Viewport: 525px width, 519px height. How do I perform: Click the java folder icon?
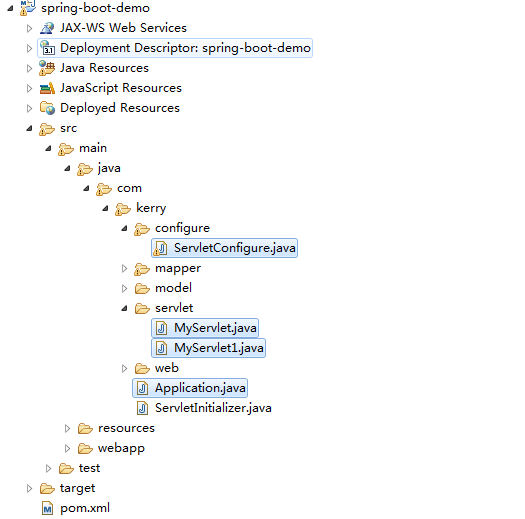(x=85, y=169)
